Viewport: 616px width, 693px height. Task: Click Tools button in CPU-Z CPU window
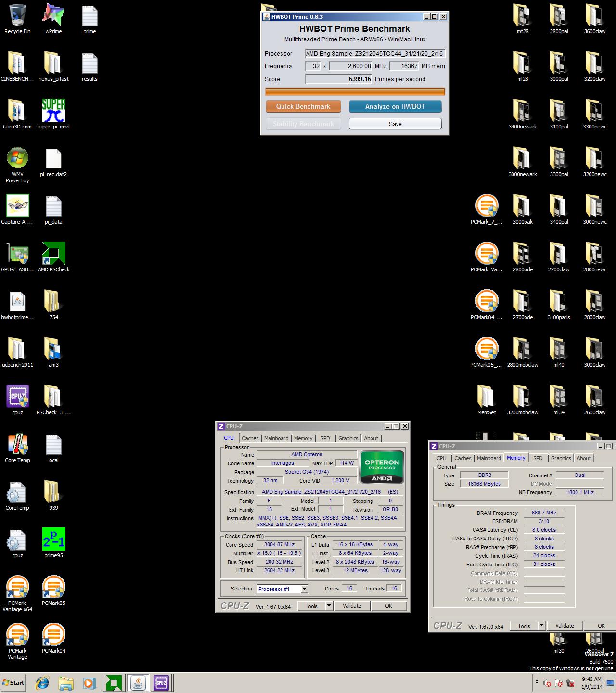point(311,606)
